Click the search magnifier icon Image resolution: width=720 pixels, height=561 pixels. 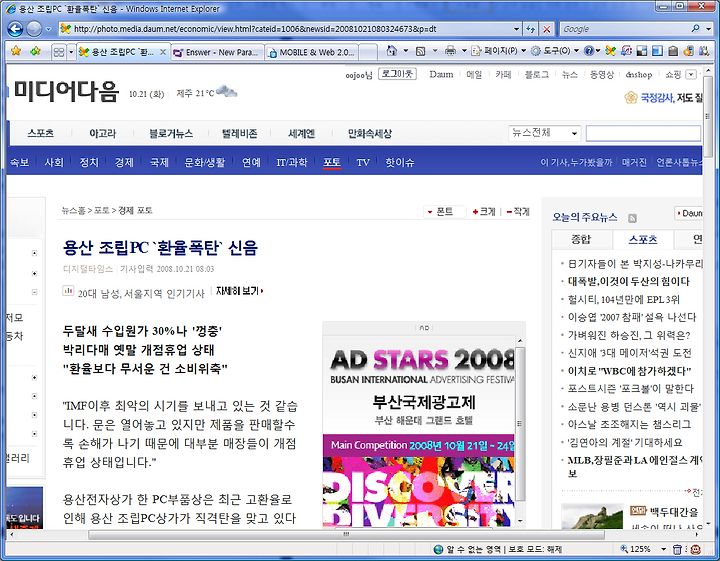point(696,28)
